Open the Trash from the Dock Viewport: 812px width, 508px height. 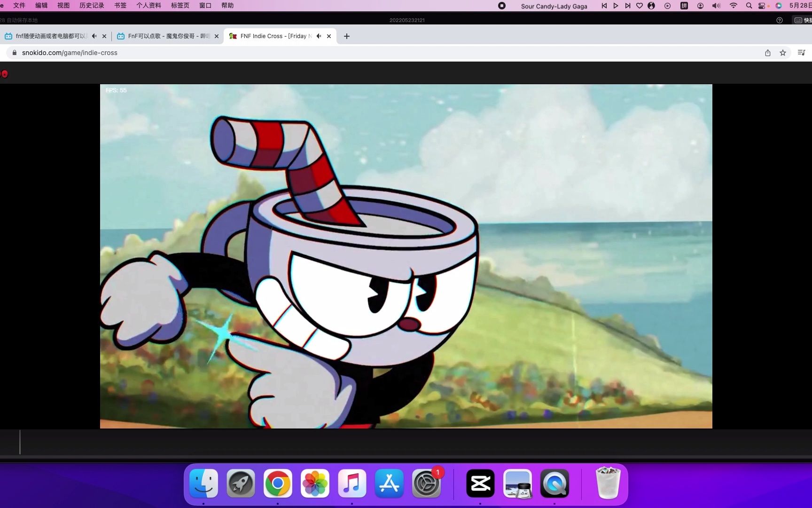[x=608, y=482]
